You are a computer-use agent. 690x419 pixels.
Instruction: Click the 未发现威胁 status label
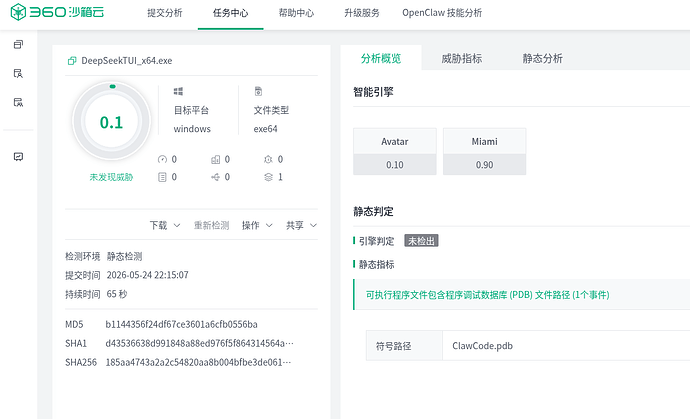point(111,177)
